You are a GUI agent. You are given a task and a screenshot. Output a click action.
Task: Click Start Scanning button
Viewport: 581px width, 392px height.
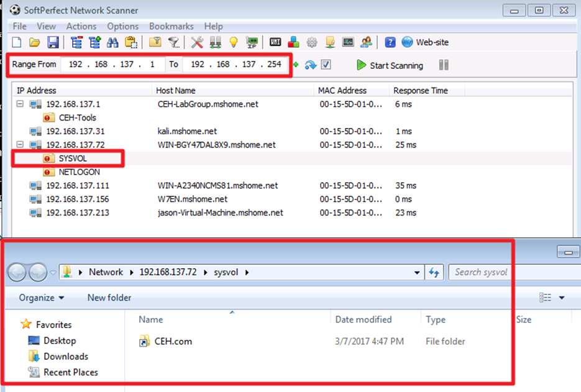[x=390, y=65]
